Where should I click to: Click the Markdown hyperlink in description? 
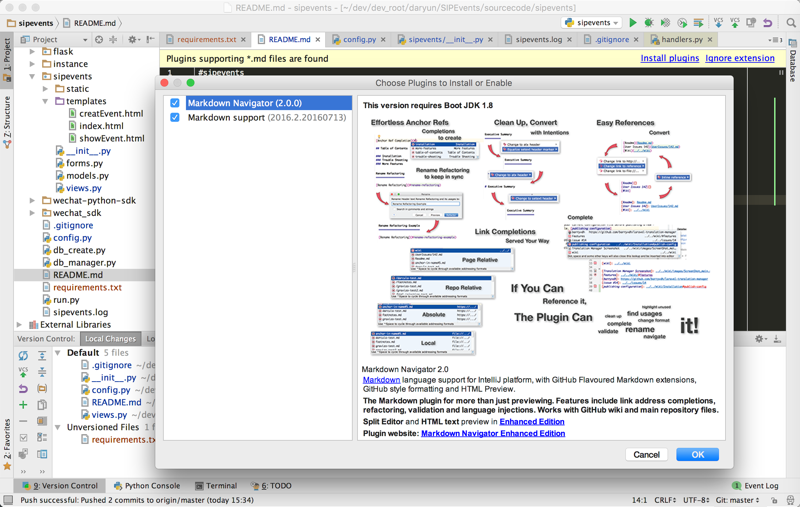coord(381,380)
